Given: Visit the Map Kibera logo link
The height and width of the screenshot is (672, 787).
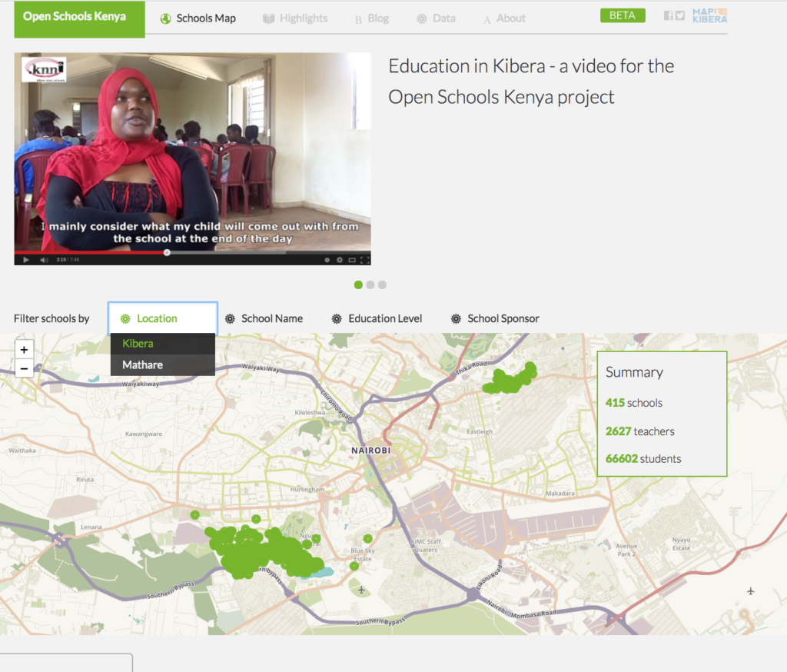Looking at the screenshot, I should point(709,15).
